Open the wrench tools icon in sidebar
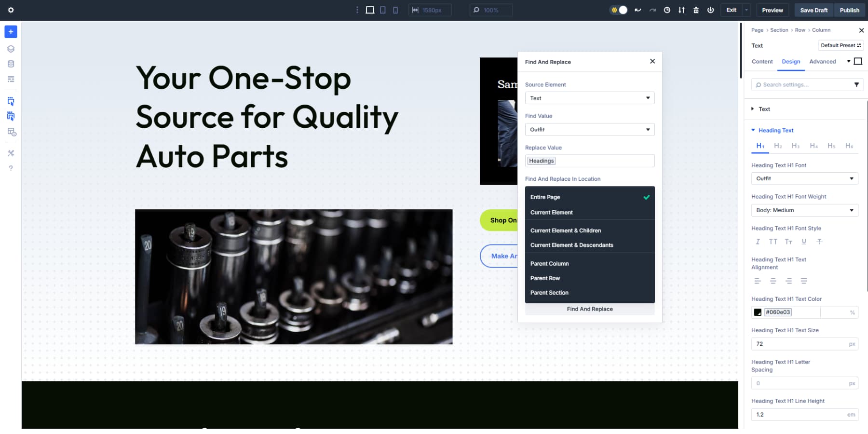This screenshot has width=868, height=434. pos(11,153)
